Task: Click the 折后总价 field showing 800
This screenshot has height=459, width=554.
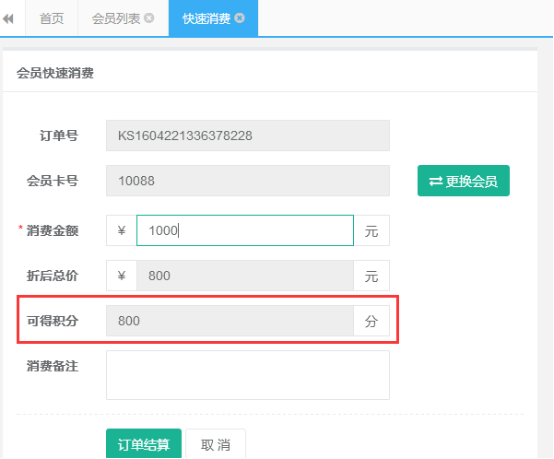Action: click(245, 276)
